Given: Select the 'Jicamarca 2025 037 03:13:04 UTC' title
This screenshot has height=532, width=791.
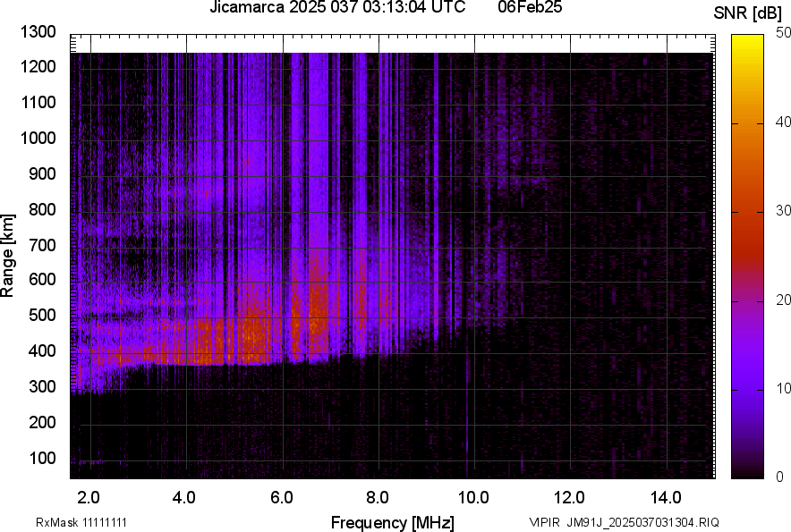Looking at the screenshot, I should [336, 8].
